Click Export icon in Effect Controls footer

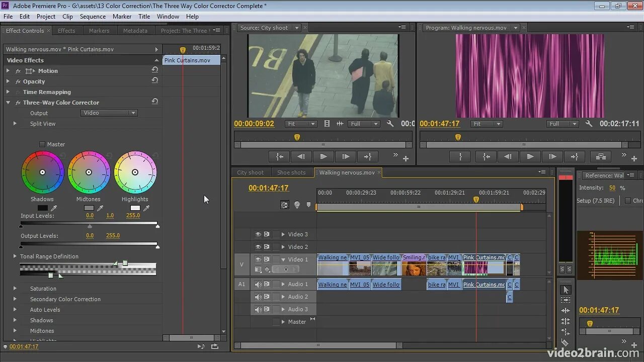215,346
